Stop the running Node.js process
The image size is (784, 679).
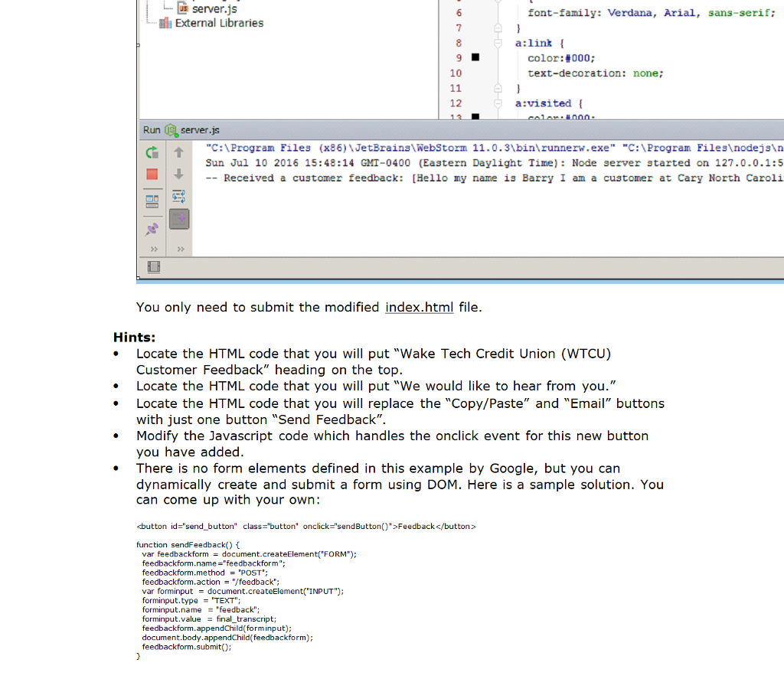[152, 174]
